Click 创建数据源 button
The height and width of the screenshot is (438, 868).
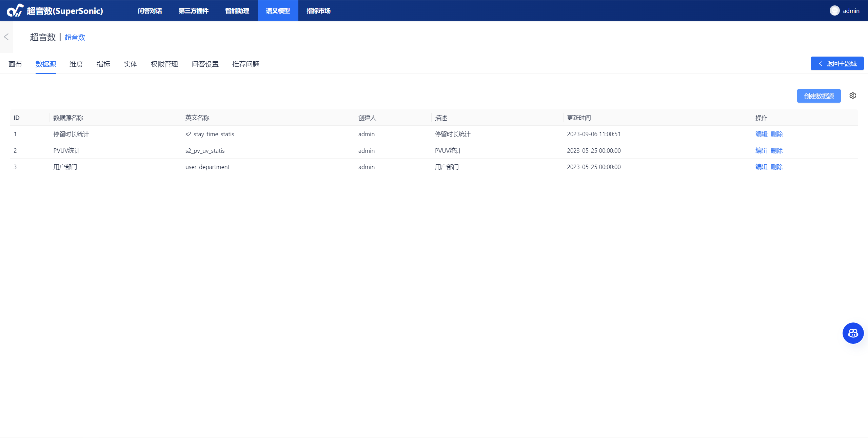coord(818,96)
